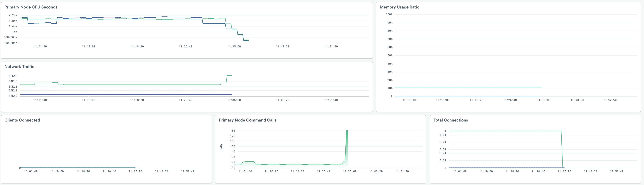
Task: Click the 100% label in Memory Usage Ratio
Action: coord(389,14)
